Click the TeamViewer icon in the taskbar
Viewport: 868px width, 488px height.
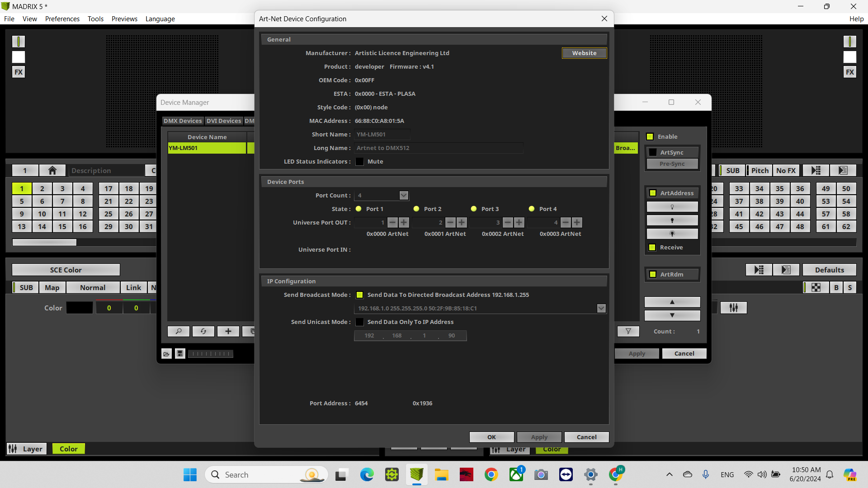coord(566,474)
